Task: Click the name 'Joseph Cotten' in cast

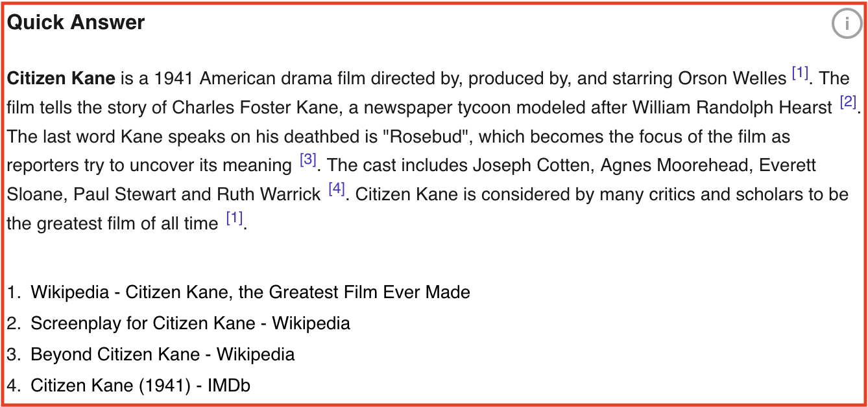Action: [x=530, y=166]
